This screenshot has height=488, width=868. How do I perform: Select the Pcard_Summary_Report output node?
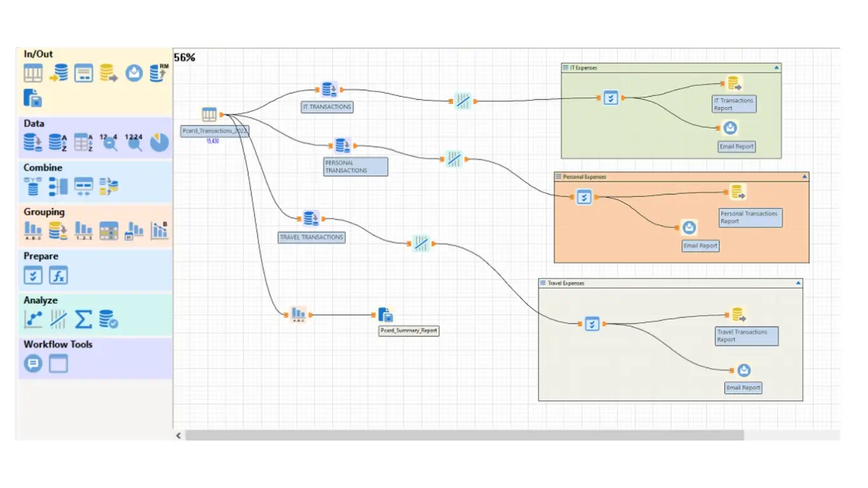tap(386, 315)
